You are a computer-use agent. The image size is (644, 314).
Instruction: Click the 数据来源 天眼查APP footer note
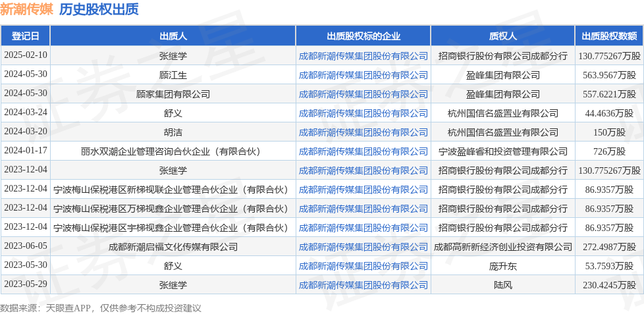click(101, 307)
